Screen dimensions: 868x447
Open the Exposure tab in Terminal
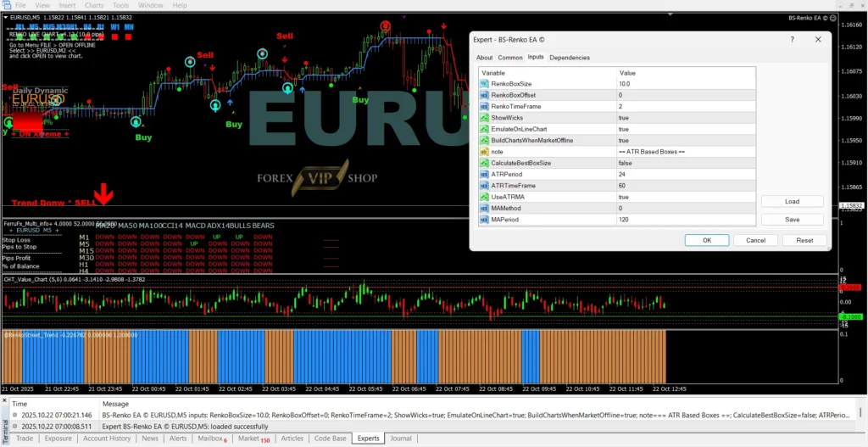58,439
